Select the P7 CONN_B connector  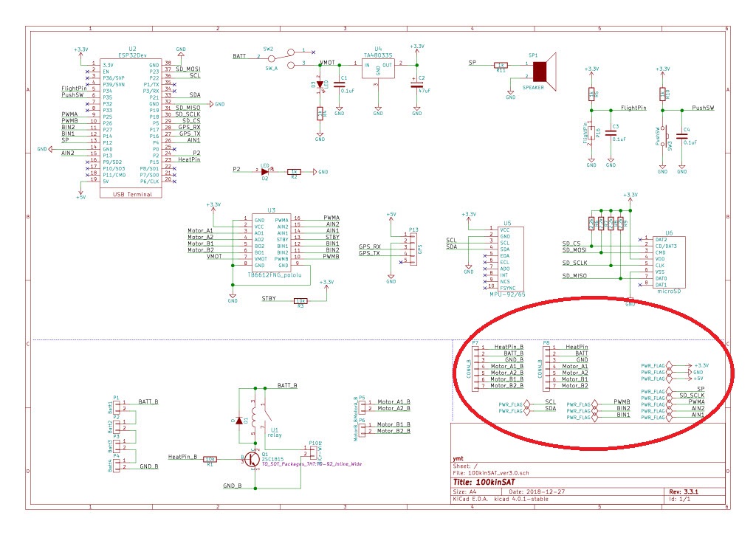pos(476,366)
